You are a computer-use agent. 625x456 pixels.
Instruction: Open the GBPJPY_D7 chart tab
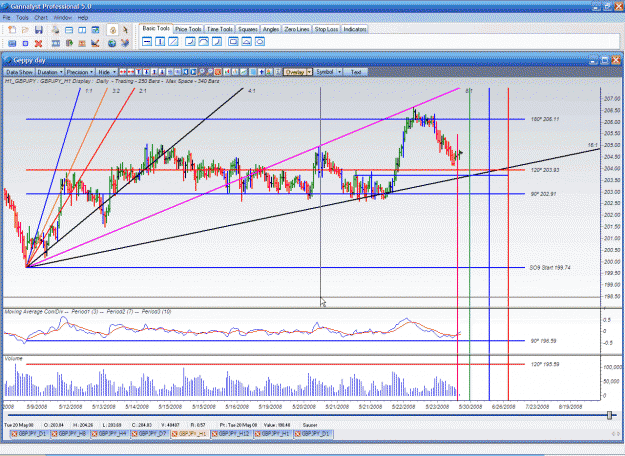151,434
